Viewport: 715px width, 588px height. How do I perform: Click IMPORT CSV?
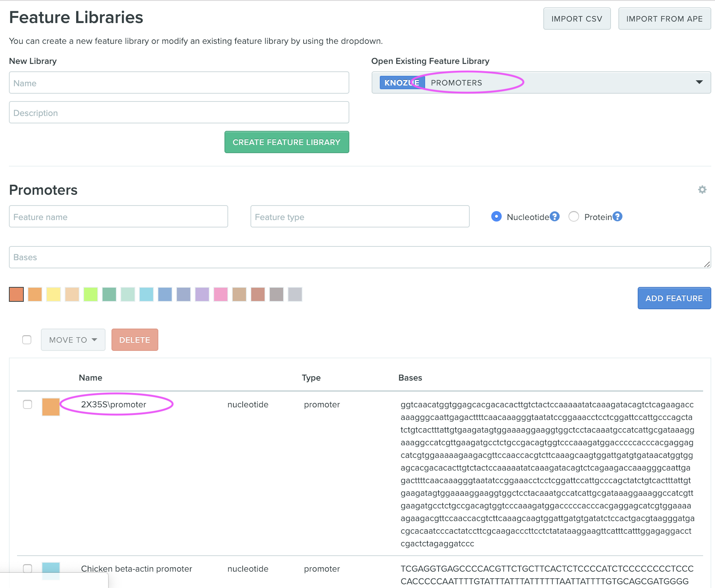click(576, 18)
